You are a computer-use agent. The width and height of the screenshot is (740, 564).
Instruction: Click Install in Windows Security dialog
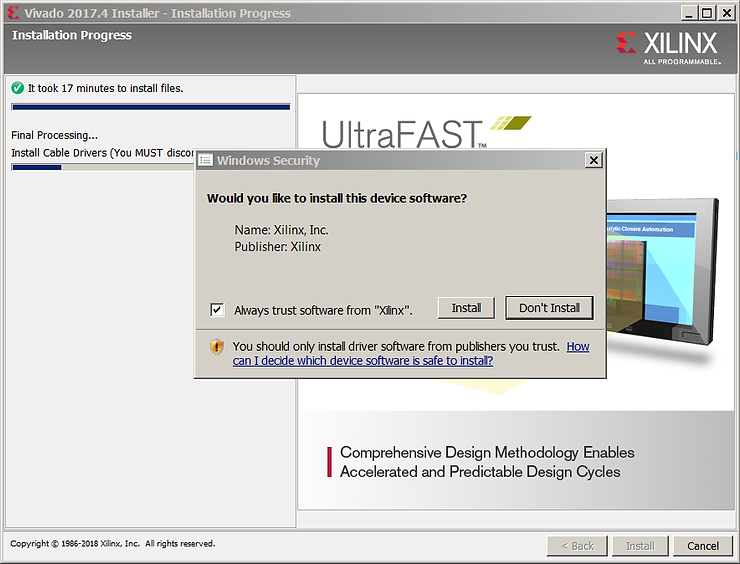(x=466, y=308)
